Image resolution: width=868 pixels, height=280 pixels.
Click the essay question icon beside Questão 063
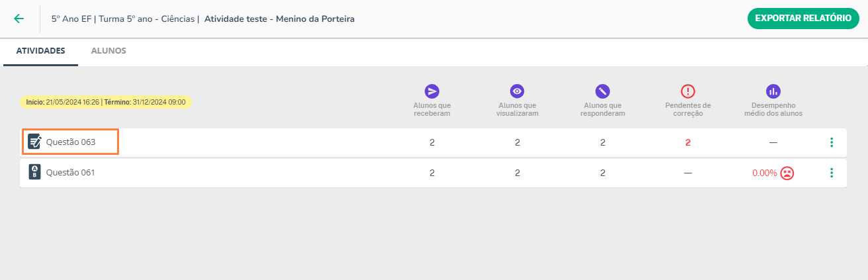point(34,142)
